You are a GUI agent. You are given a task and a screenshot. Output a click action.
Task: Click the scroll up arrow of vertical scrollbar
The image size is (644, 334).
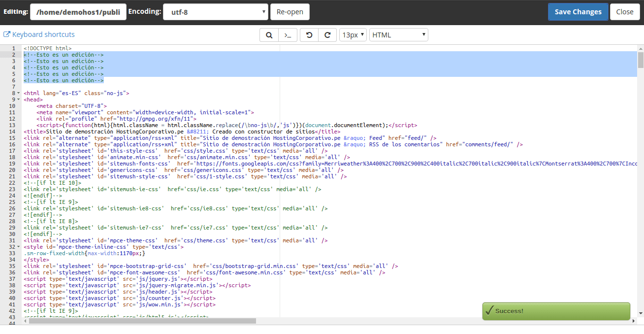click(x=641, y=48)
